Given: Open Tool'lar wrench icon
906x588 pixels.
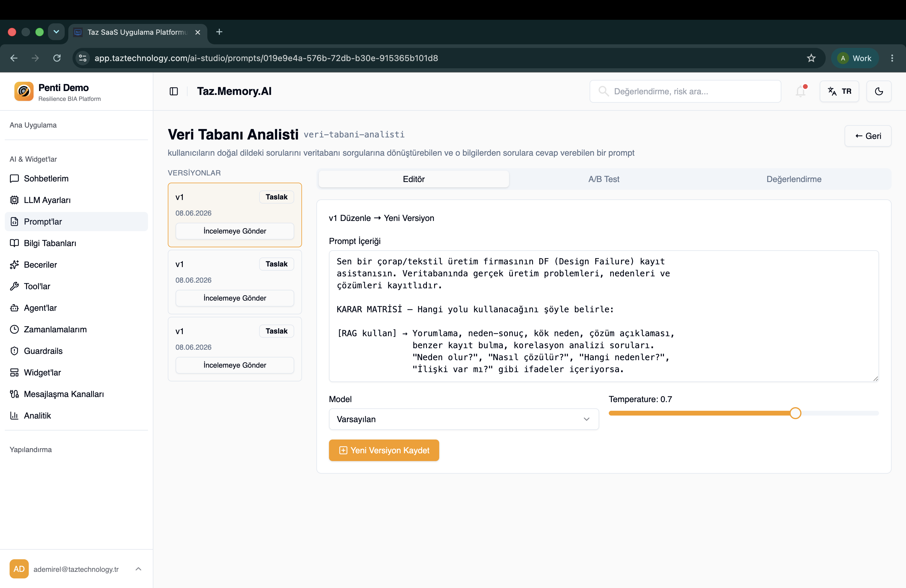Looking at the screenshot, I should 14,287.
